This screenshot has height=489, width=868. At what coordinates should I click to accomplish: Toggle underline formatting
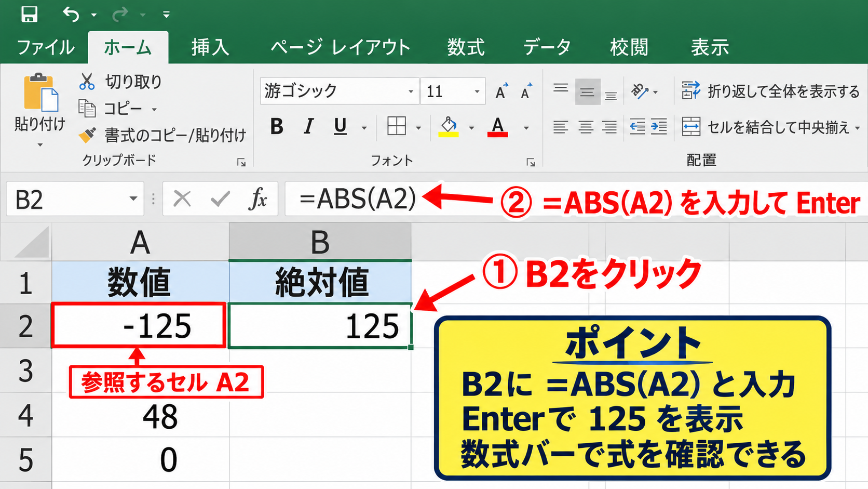pos(340,126)
